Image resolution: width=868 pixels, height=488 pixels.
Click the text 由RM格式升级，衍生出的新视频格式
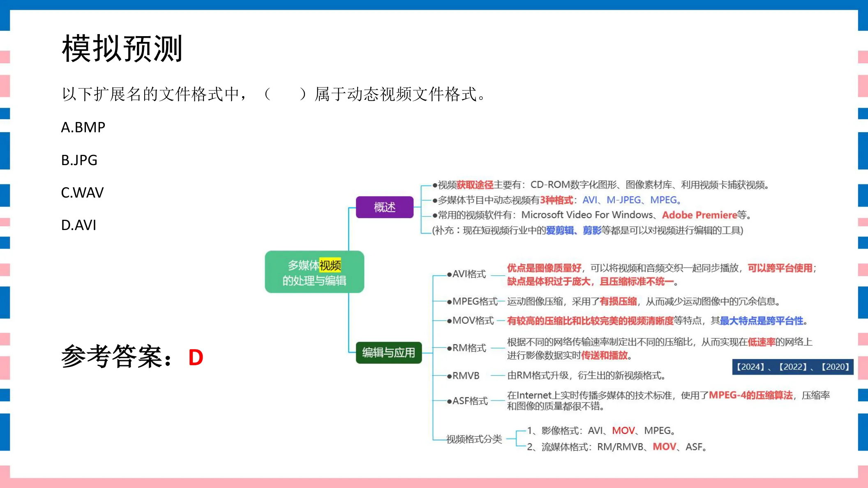(x=586, y=375)
